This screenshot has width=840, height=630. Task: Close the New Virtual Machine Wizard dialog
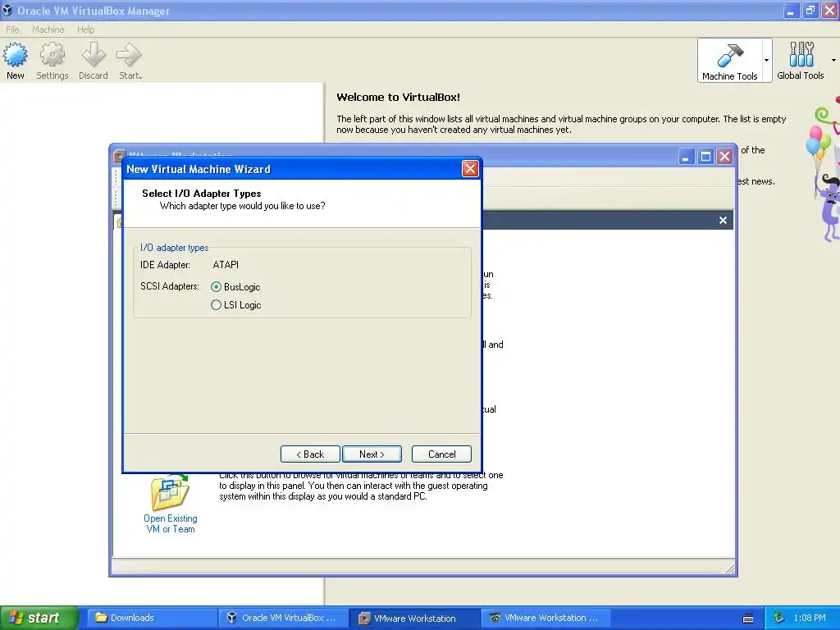click(x=470, y=169)
